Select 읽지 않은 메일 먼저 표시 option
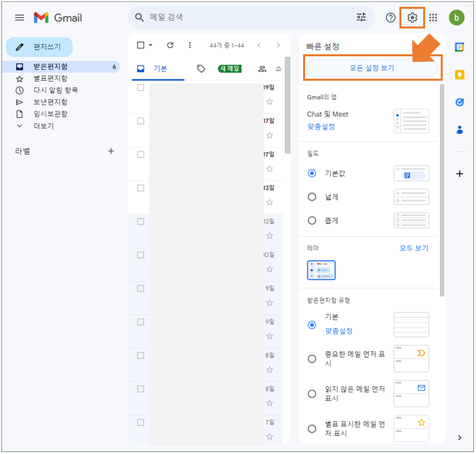The height and width of the screenshot is (454, 476). click(x=312, y=394)
